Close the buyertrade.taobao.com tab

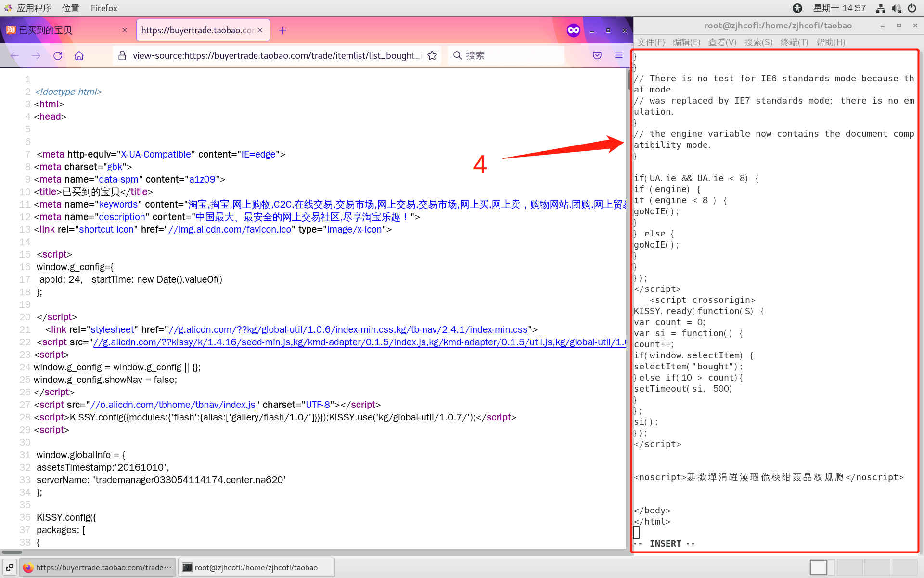pyautogui.click(x=260, y=30)
